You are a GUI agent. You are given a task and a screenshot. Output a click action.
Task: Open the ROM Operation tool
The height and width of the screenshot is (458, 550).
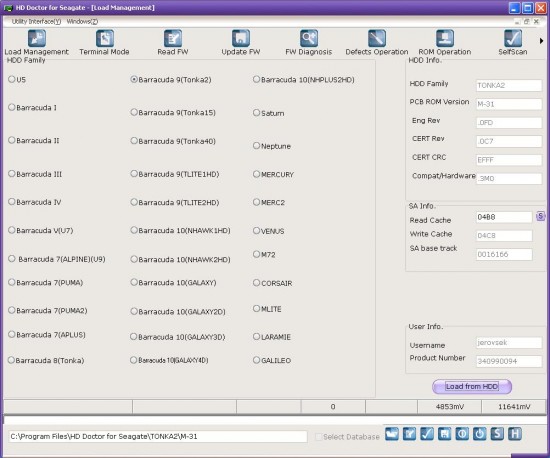445,42
